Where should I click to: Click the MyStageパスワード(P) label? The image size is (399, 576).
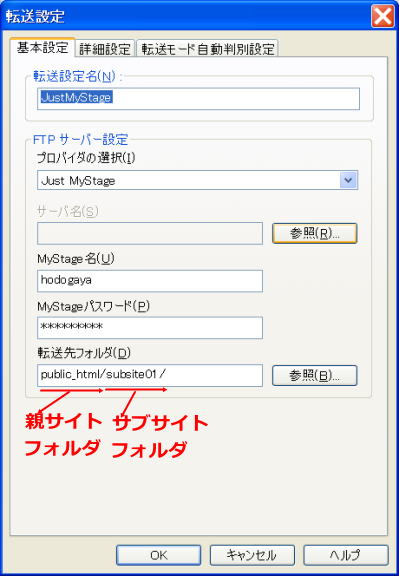(93, 306)
